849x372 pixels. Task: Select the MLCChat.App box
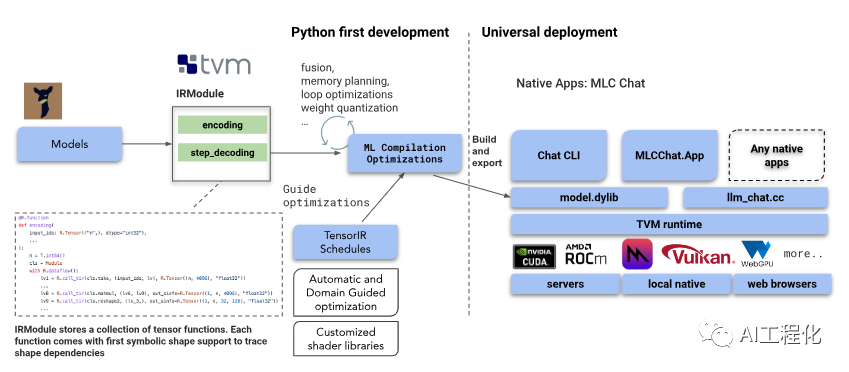pos(669,155)
